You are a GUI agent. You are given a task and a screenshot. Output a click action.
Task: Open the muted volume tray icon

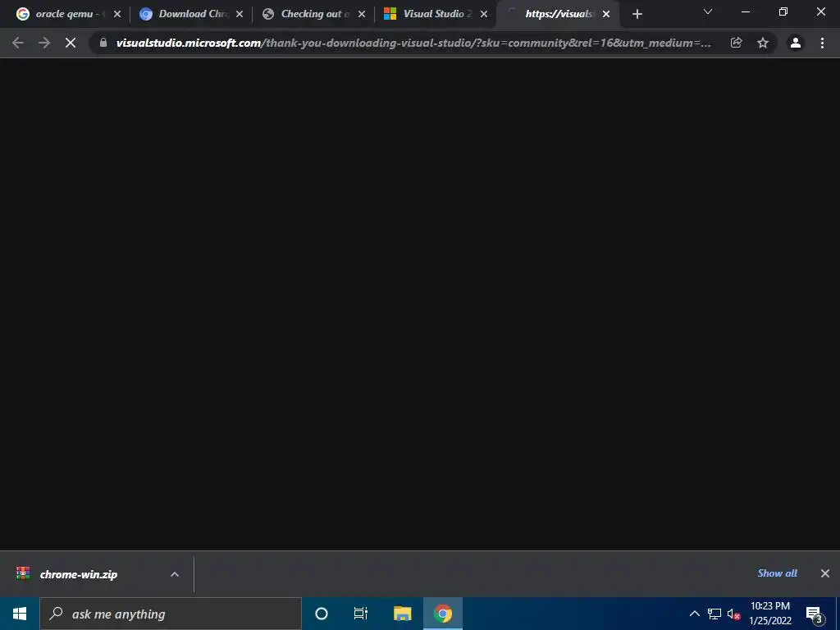[x=733, y=614]
